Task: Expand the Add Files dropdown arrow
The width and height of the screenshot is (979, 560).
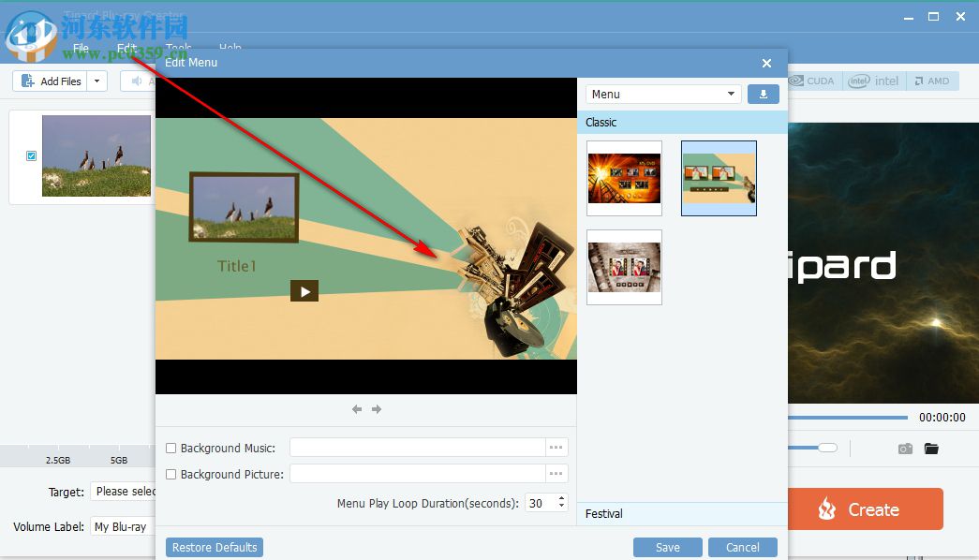Action: pyautogui.click(x=96, y=81)
